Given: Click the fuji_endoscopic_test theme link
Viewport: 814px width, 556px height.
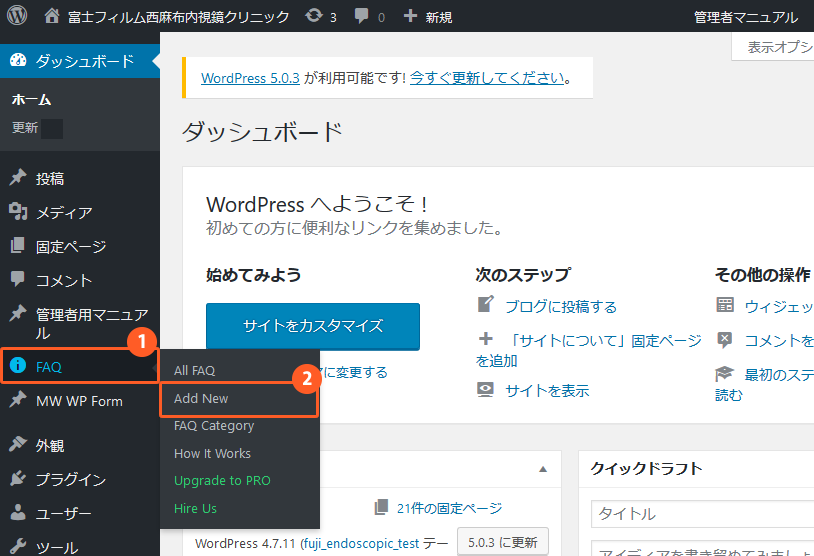Looking at the screenshot, I should (361, 544).
